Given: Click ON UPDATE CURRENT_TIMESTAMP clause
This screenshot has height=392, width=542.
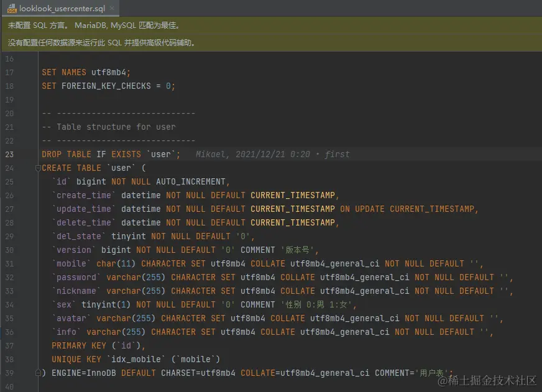Looking at the screenshot, I should point(407,209).
